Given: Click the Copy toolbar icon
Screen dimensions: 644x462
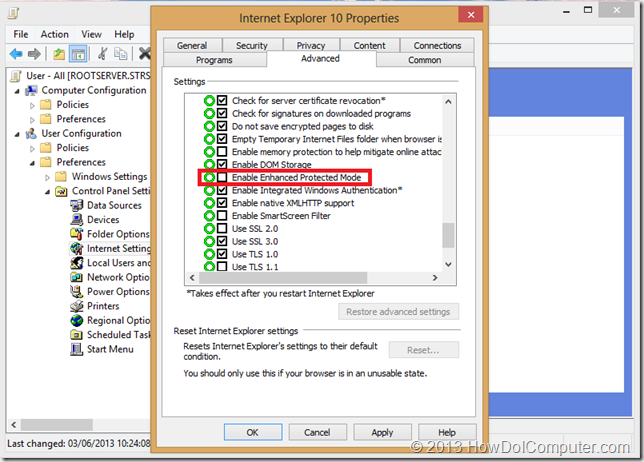Looking at the screenshot, I should pos(121,53).
